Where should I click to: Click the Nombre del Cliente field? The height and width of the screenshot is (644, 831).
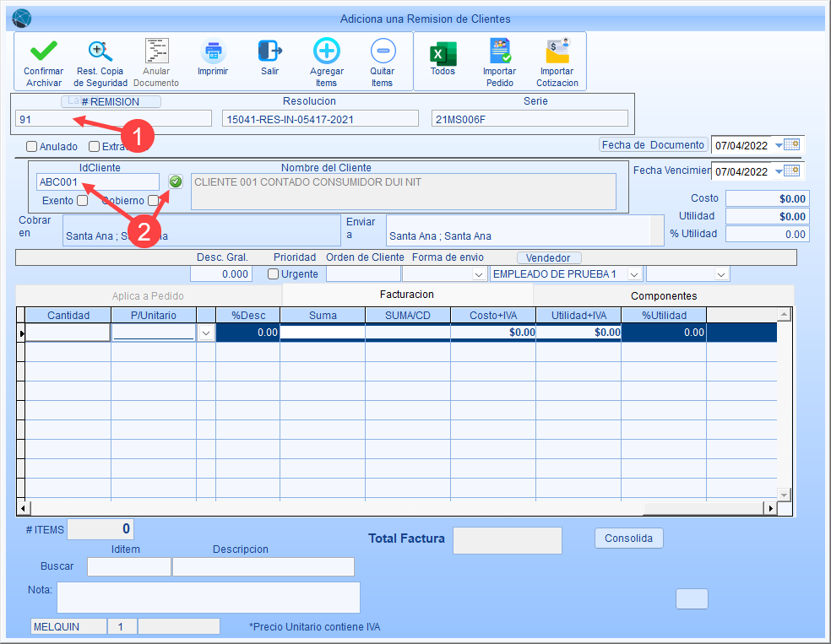404,192
